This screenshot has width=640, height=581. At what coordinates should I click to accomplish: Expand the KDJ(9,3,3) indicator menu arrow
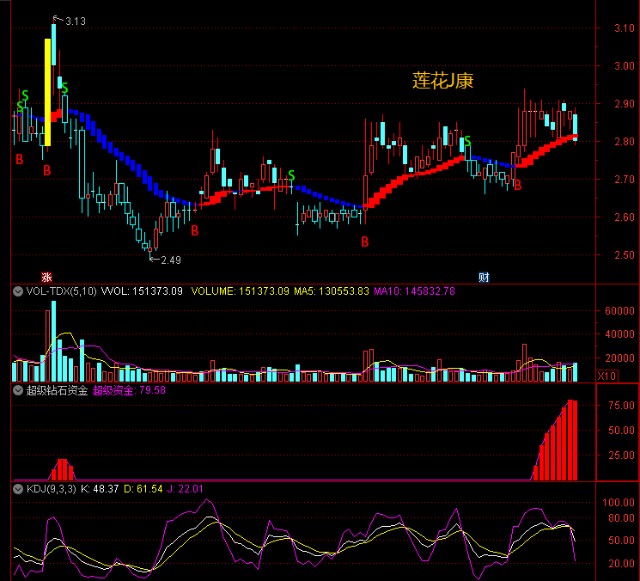point(18,489)
